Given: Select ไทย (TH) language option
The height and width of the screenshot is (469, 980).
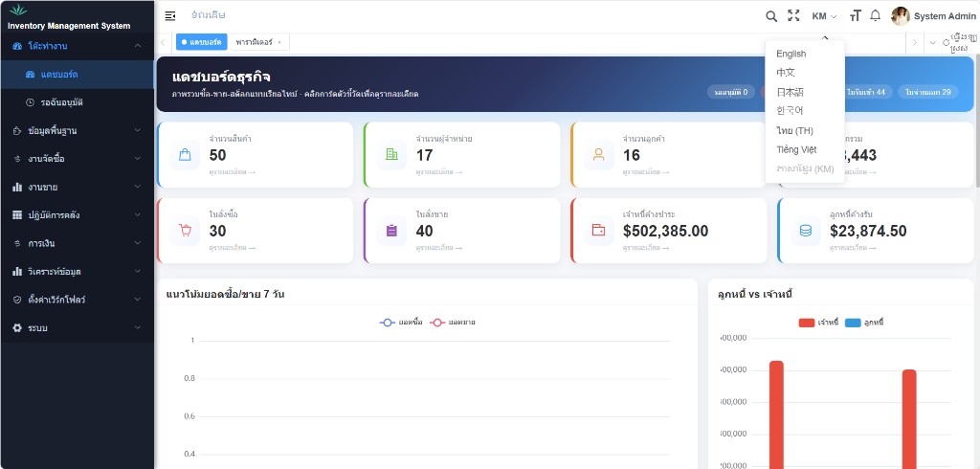Looking at the screenshot, I should pyautogui.click(x=805, y=131).
